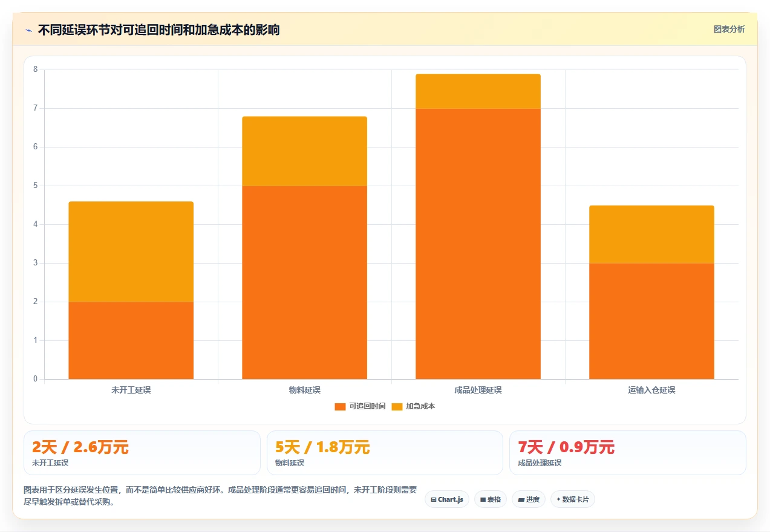Screen dimensions: 770x532
Task: Click the amber legend swatch for 加急成本
Action: point(397,406)
